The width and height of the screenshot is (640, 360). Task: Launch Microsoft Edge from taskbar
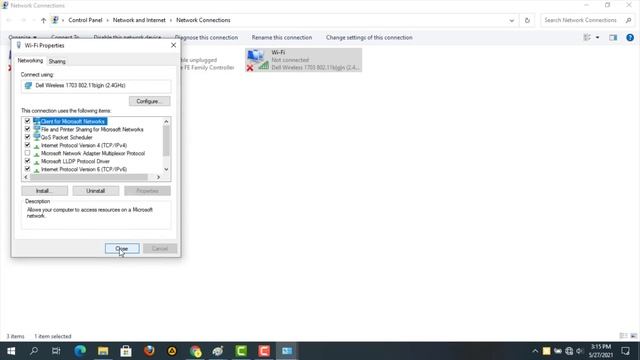coord(80,351)
